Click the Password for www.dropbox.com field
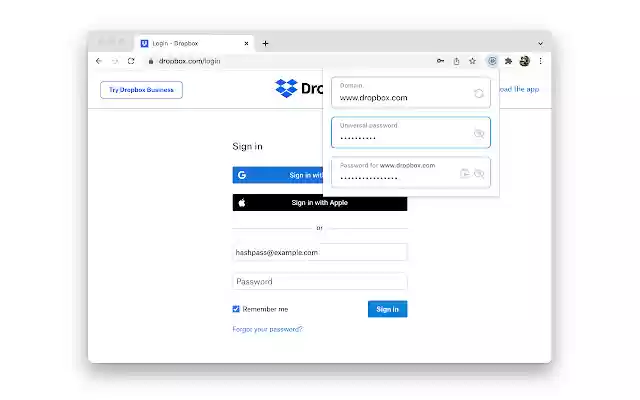The width and height of the screenshot is (640, 400). 411,172
